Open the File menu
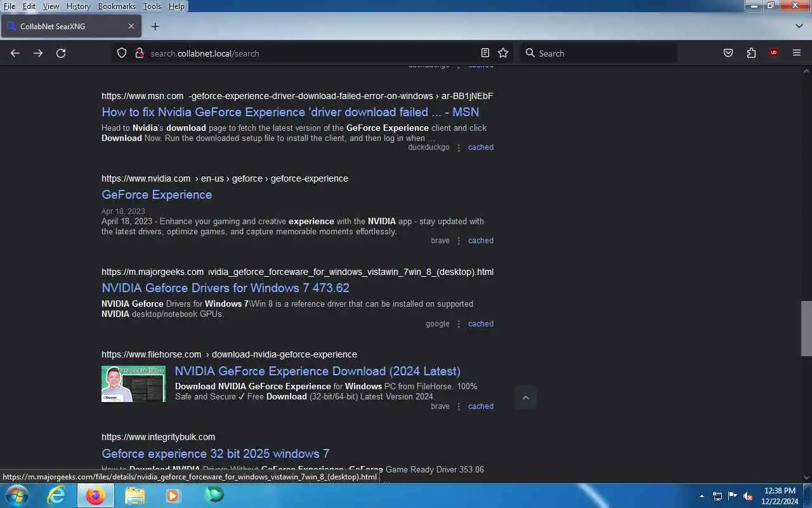Screen dimensions: 812x508 (9, 6)
